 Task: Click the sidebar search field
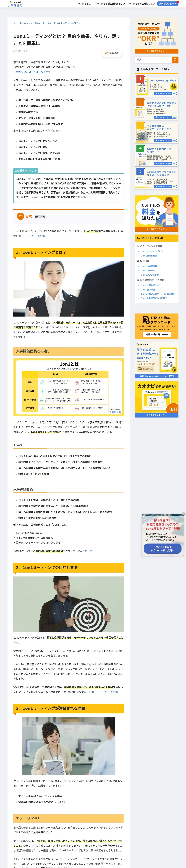tap(153, 60)
